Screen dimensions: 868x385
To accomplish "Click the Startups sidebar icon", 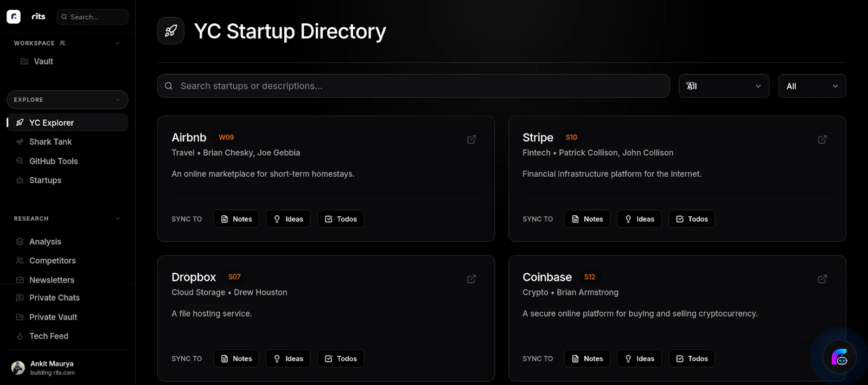I will tap(20, 180).
